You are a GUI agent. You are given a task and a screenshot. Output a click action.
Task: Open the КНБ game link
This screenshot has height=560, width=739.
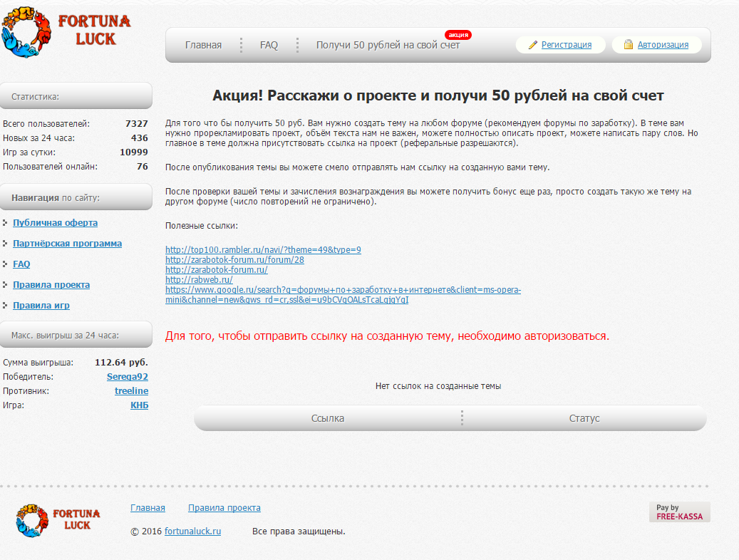pyautogui.click(x=139, y=405)
